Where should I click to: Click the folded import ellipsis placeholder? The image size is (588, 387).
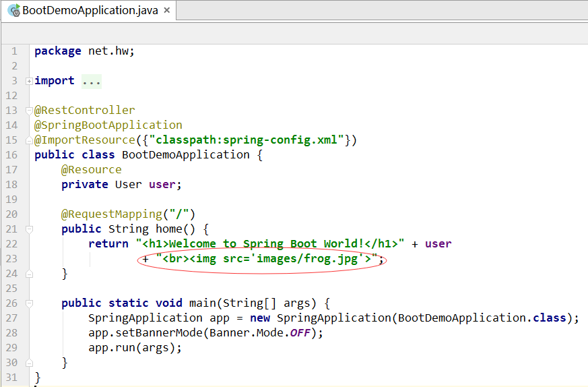point(92,81)
